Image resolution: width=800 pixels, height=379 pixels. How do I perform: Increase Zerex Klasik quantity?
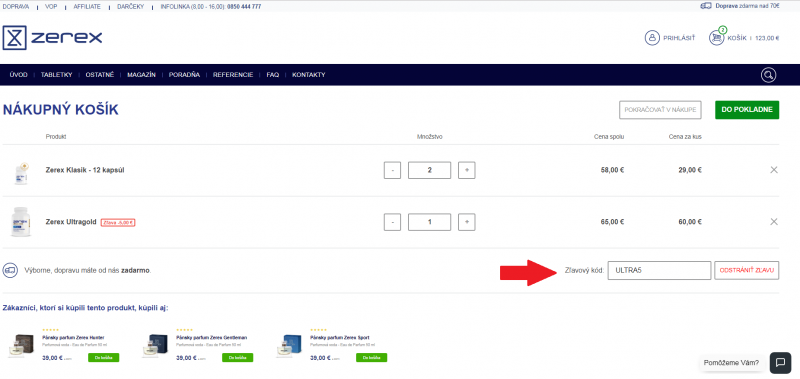tap(466, 170)
